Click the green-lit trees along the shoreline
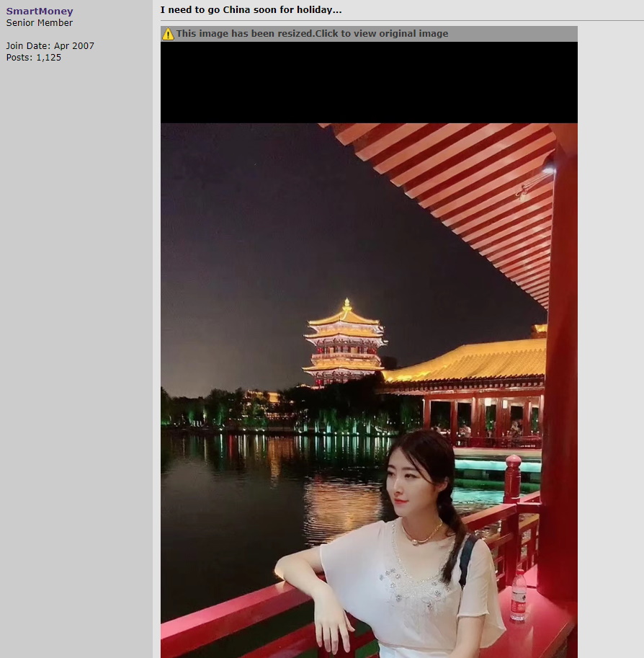The image size is (644, 658). 216,411
